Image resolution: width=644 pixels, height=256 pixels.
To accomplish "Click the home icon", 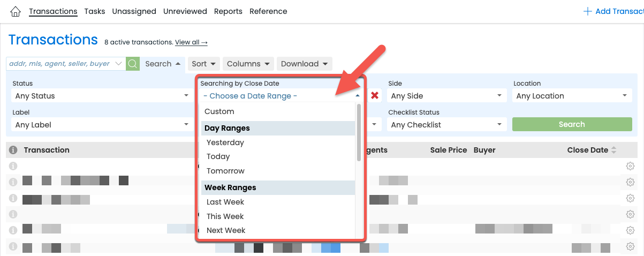I will click(x=16, y=11).
